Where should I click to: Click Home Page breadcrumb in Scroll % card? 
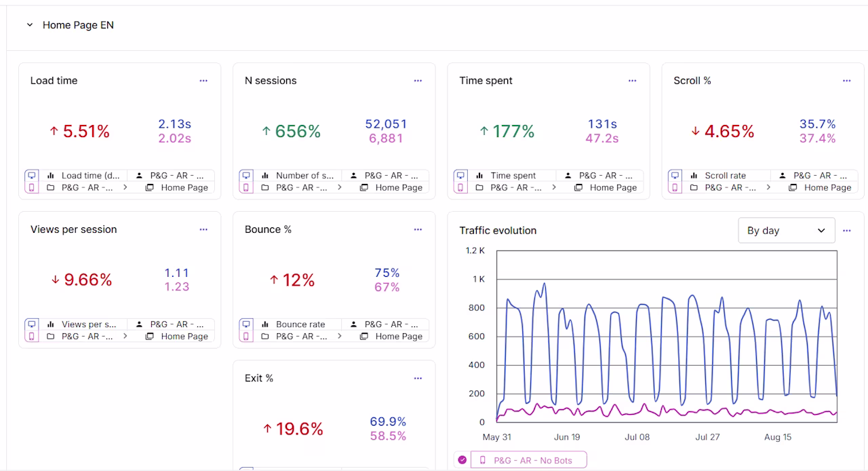pos(827,187)
